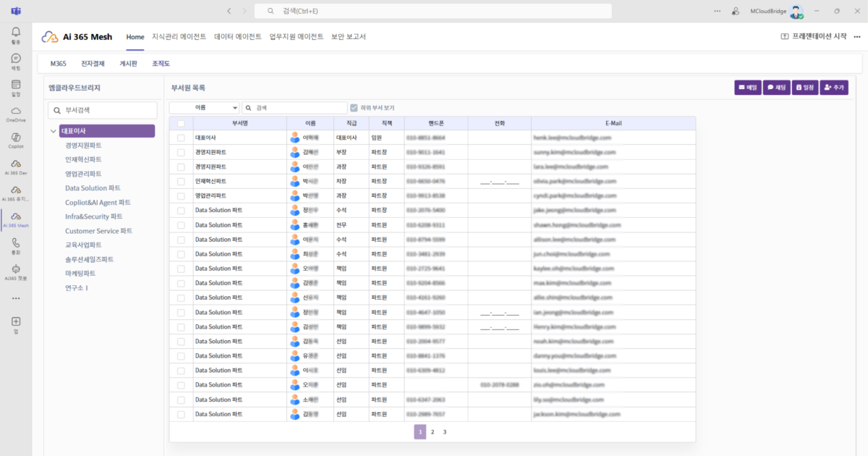Image resolution: width=868 pixels, height=456 pixels.
Task: Open the 업무지원 에이전트 tab
Action: point(297,37)
